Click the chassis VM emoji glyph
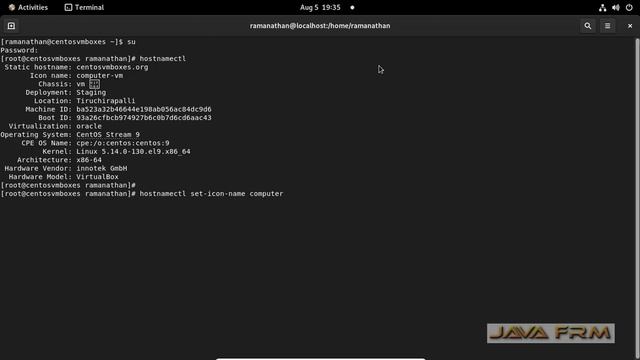The image size is (640, 360). [x=94, y=84]
